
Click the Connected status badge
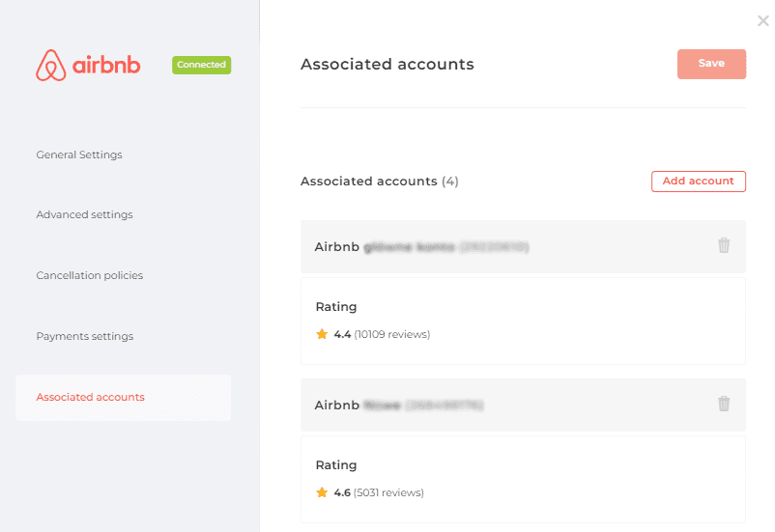pyautogui.click(x=201, y=65)
